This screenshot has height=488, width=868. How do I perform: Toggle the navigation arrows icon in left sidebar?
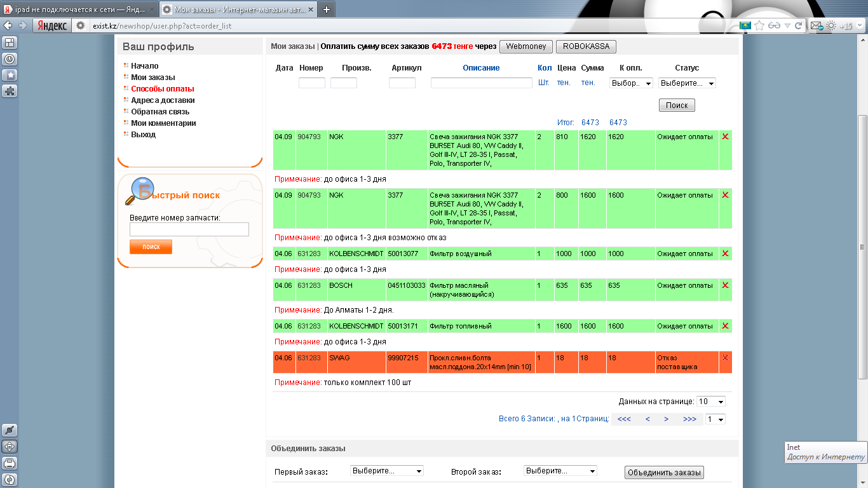pyautogui.click(x=10, y=447)
